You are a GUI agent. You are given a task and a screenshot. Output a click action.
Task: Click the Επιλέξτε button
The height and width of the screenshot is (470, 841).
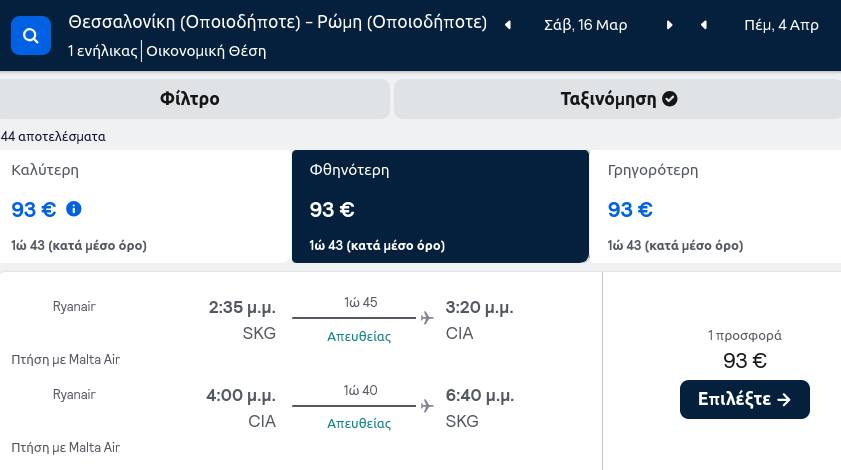(x=744, y=399)
